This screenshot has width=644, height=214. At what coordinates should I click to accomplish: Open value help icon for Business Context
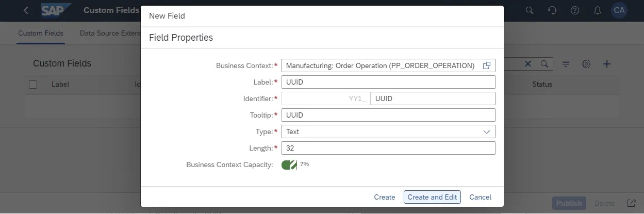click(x=486, y=65)
